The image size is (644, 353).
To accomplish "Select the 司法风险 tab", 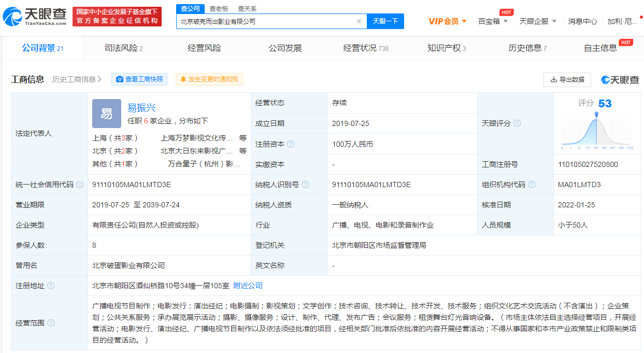I will click(x=123, y=48).
